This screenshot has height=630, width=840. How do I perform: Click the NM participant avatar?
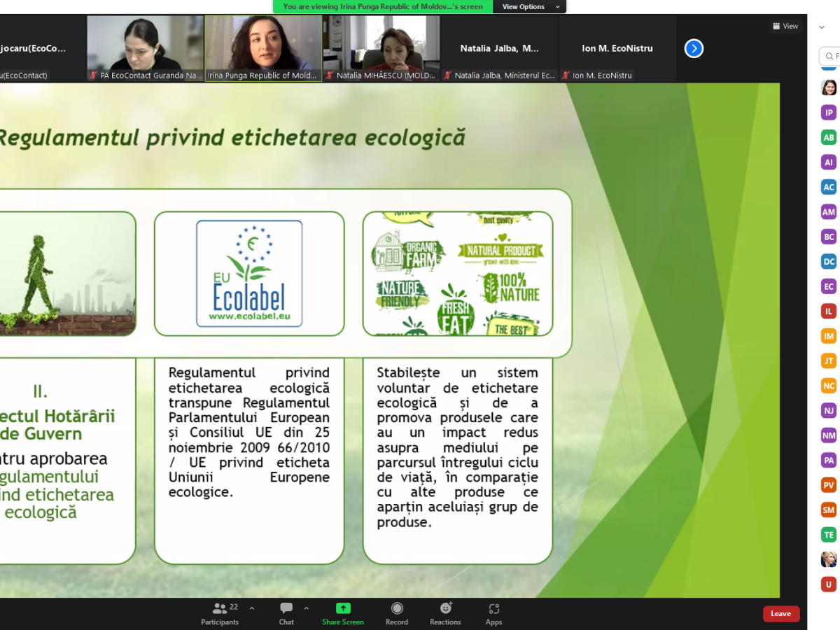[829, 435]
